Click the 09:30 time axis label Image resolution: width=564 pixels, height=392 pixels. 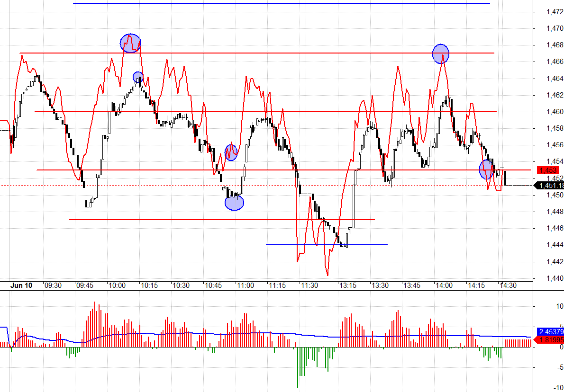pyautogui.click(x=53, y=285)
